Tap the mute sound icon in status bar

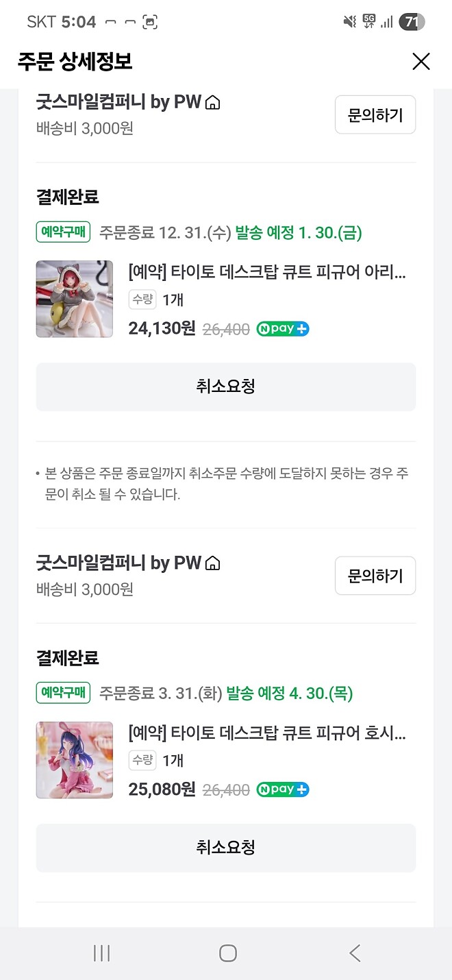(x=349, y=21)
